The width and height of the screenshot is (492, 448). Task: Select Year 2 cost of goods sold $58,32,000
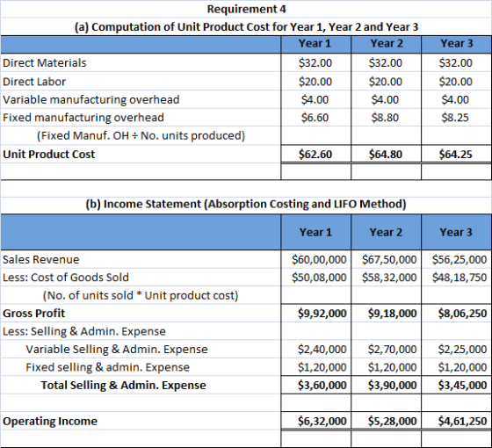tap(389, 278)
